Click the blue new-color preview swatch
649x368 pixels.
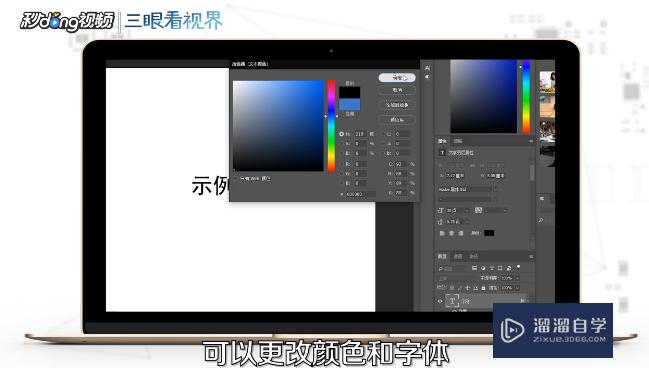click(350, 104)
